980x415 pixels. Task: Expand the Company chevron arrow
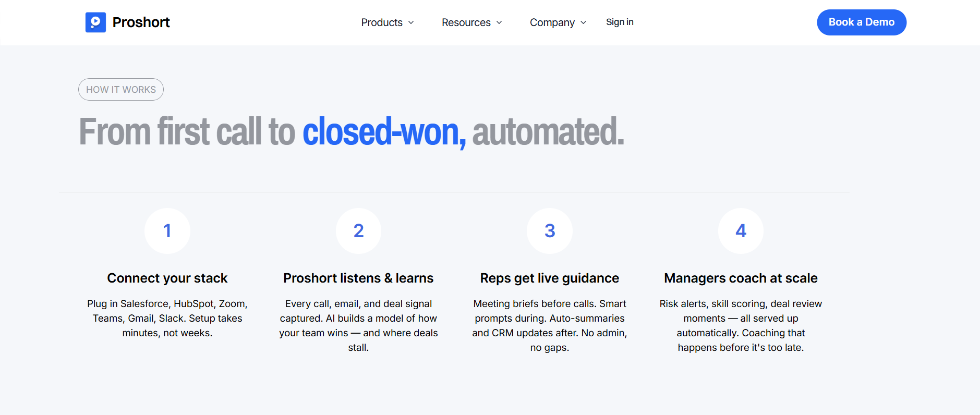[x=583, y=22]
